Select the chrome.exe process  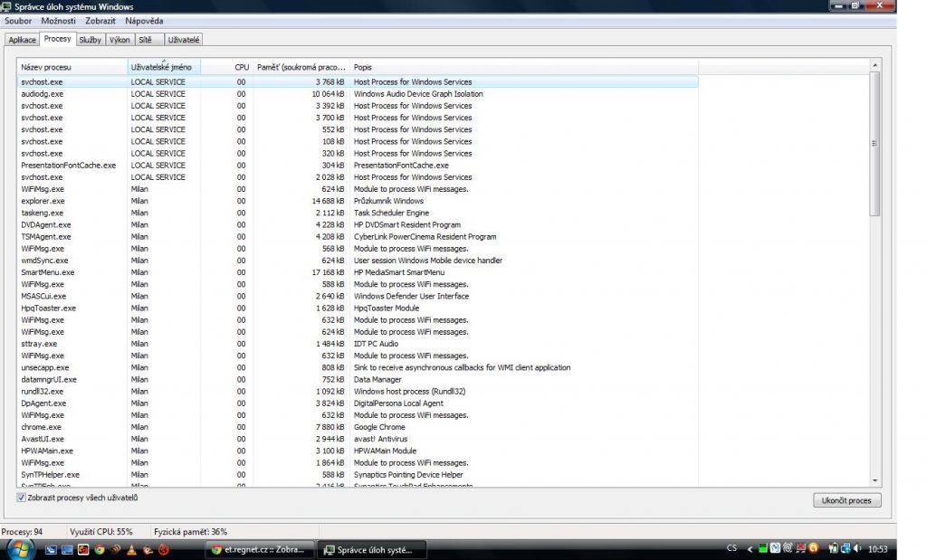click(357, 427)
